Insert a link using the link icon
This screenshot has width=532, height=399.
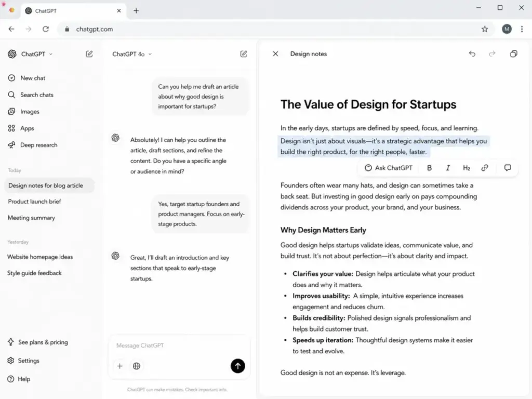485,168
